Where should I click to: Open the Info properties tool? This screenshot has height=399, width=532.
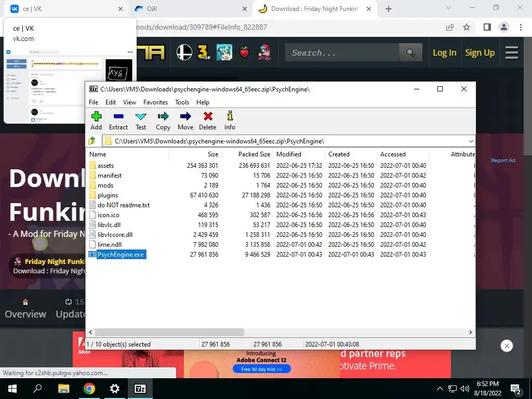point(230,121)
